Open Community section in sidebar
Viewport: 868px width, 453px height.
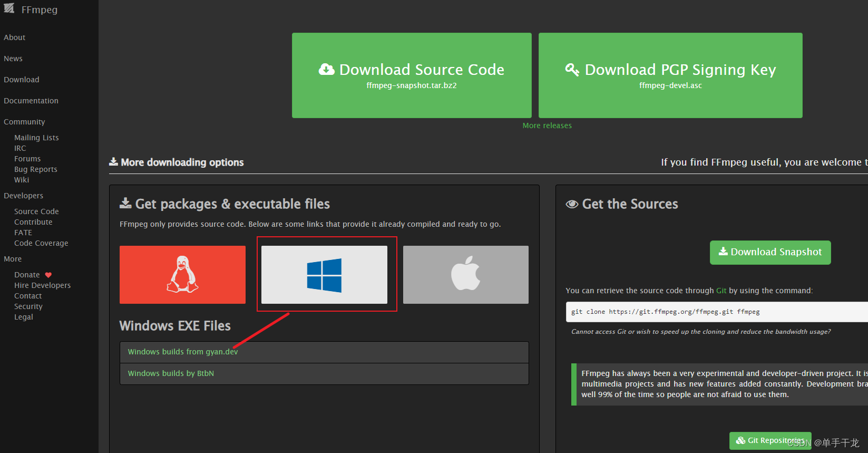(24, 122)
